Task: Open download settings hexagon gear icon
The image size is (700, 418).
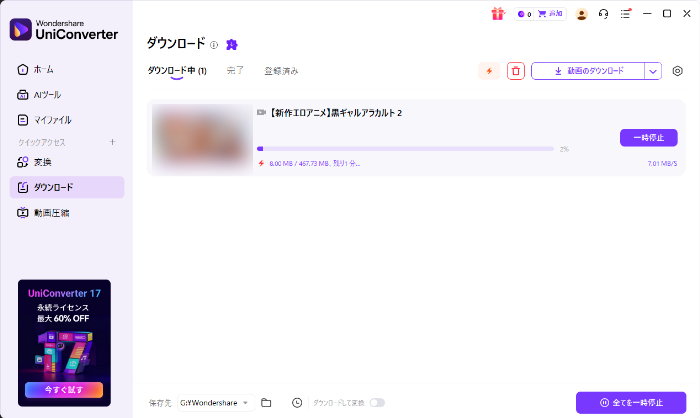Action: click(x=677, y=71)
